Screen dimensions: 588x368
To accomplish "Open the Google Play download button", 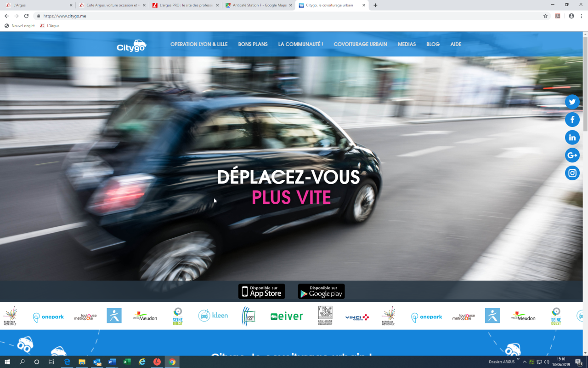I will 321,291.
